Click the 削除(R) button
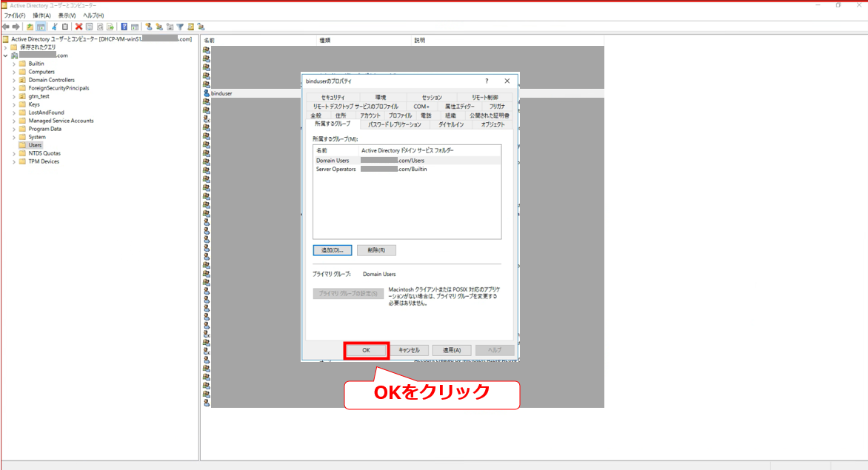Screen dimensions: 868x470 (376, 250)
